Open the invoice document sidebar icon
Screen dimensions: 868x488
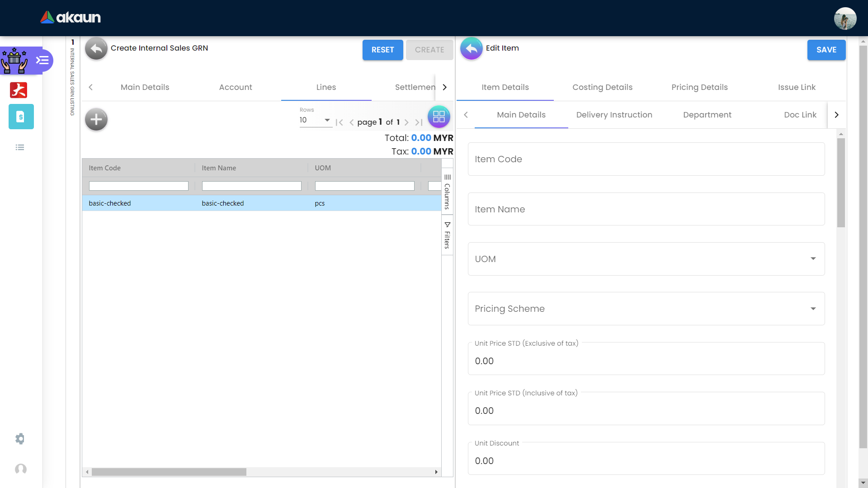click(x=21, y=117)
